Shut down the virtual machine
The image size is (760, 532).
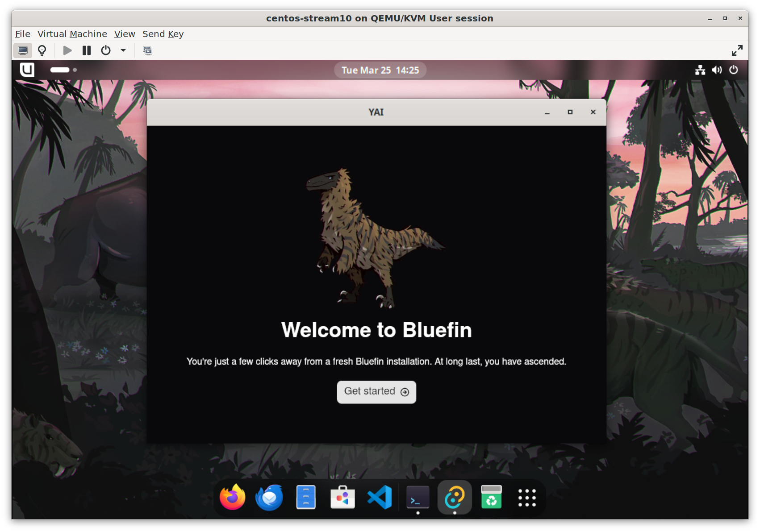106,50
